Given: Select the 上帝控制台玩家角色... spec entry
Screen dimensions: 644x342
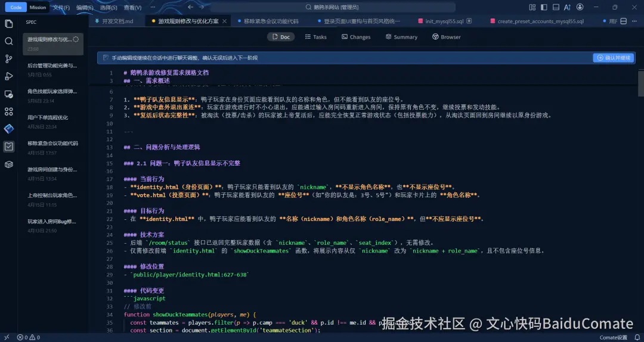Looking at the screenshot, I should [53, 200].
